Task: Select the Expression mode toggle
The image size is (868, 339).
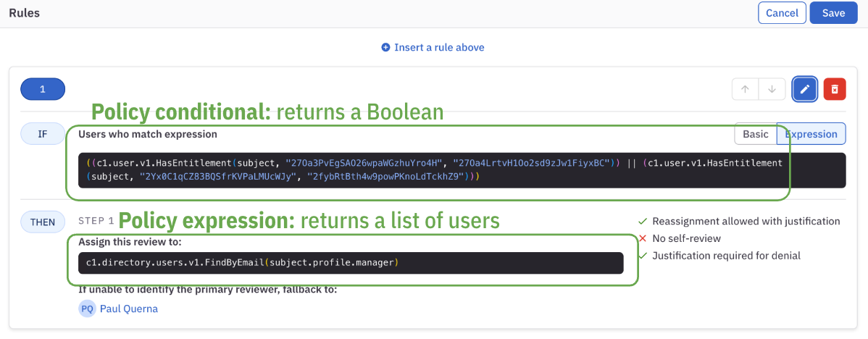Action: [x=811, y=134]
